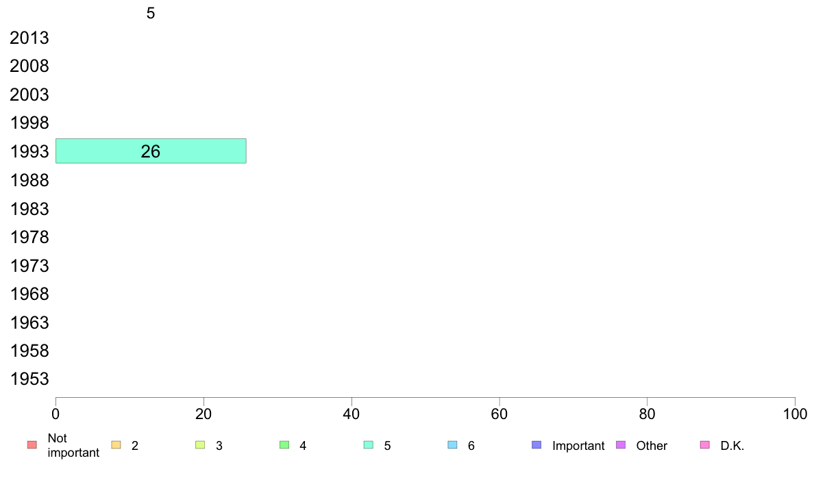Click the pink "D.K." legend swatch
This screenshot has height=504, width=814.
(x=705, y=445)
